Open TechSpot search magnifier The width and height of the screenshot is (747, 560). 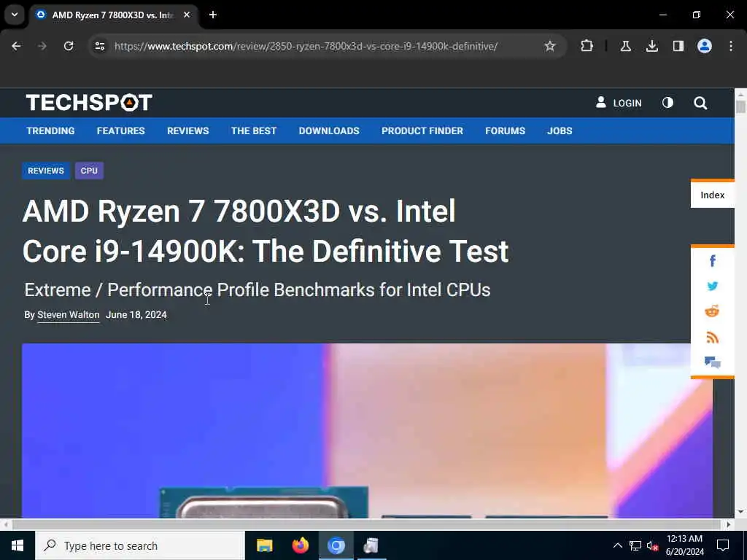tap(700, 103)
